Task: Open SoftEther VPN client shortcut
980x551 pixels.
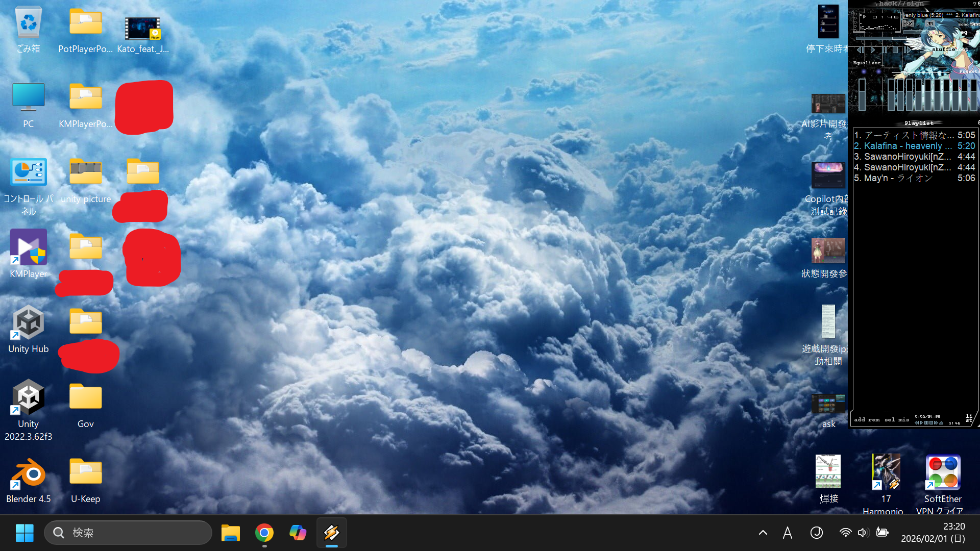Action: (x=942, y=473)
